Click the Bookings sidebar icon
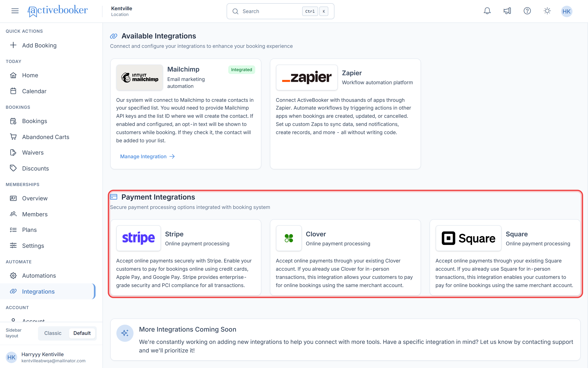This screenshot has width=588, height=368. pos(13,121)
